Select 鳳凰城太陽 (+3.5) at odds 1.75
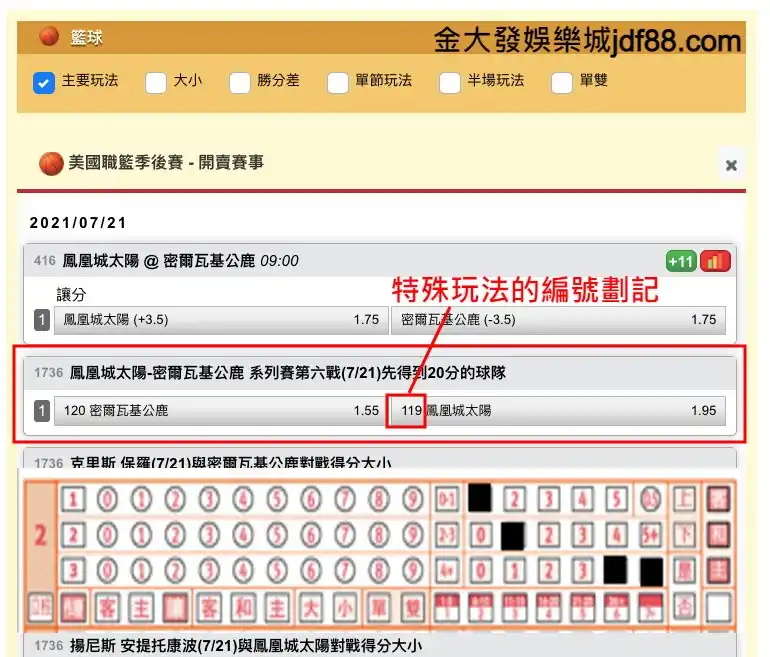 221,320
